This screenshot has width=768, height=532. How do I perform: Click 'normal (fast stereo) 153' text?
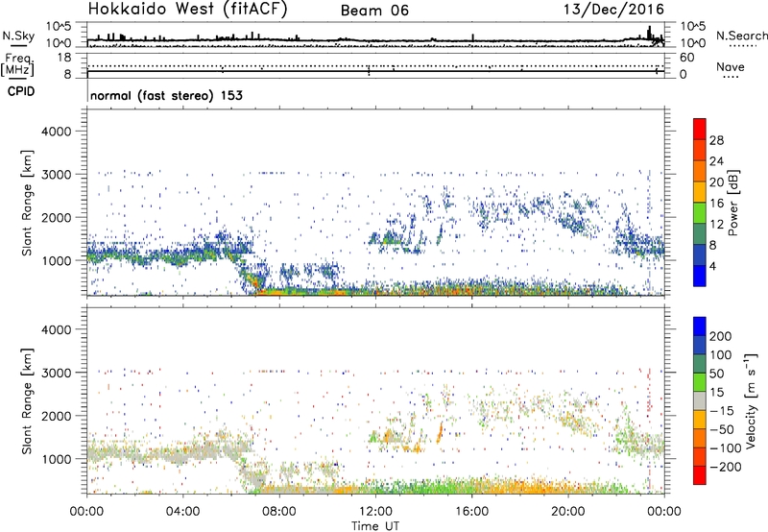pyautogui.click(x=166, y=95)
